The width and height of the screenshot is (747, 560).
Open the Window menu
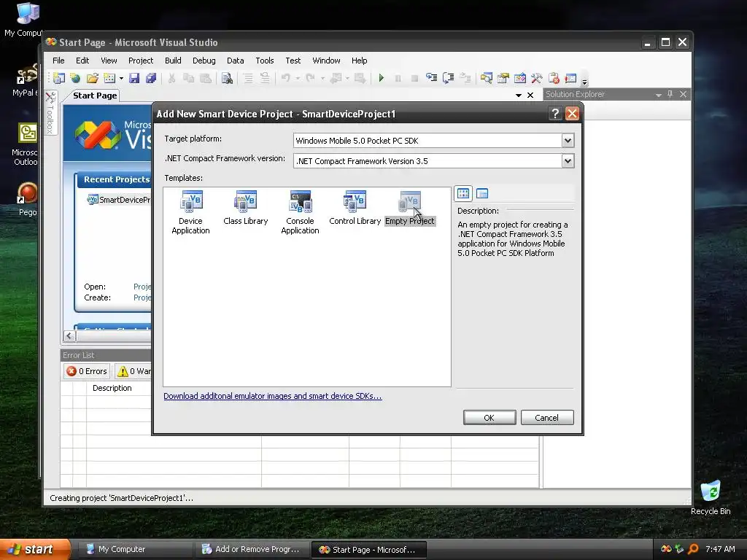[326, 61]
